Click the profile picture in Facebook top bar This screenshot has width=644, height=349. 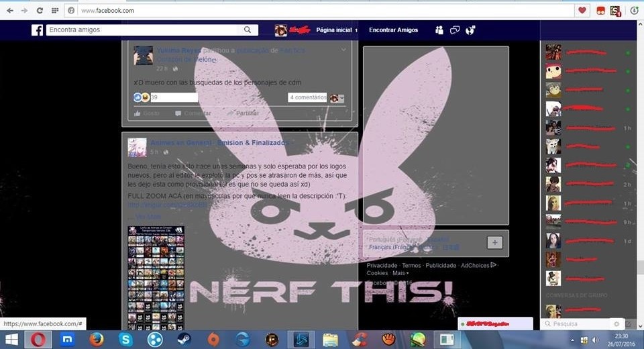pyautogui.click(x=281, y=30)
